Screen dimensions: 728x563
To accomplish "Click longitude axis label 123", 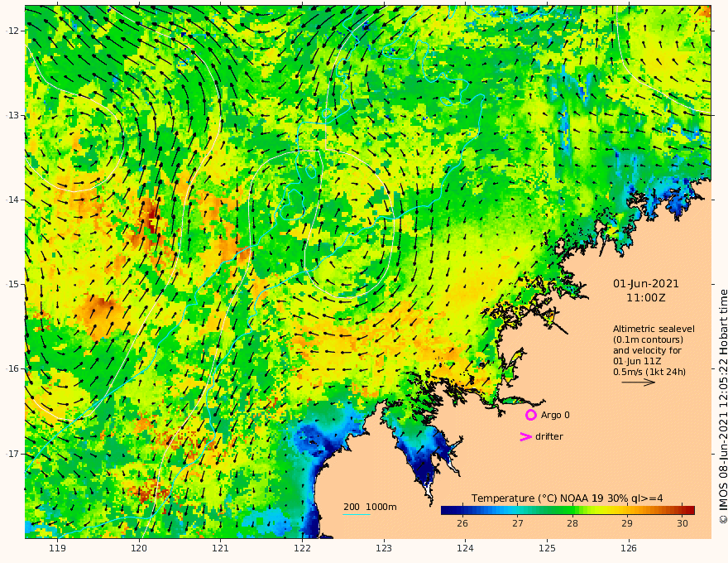I will 384,549.
